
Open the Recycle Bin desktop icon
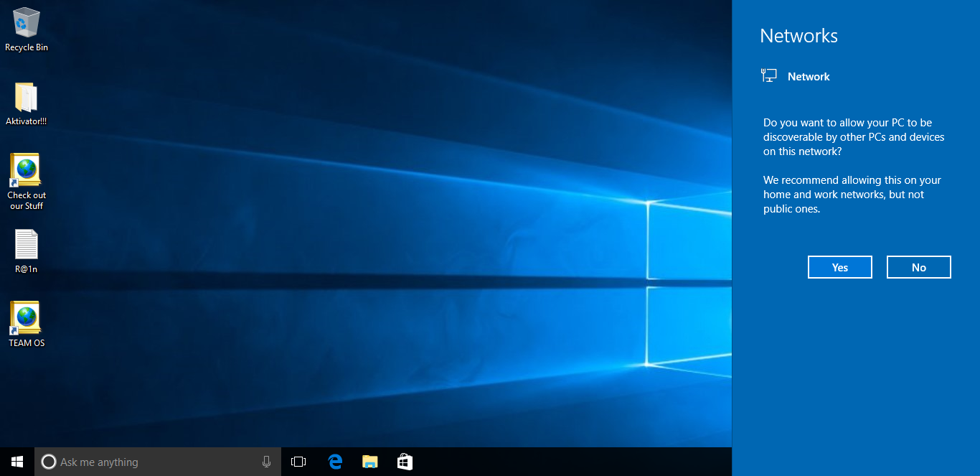pos(27,29)
